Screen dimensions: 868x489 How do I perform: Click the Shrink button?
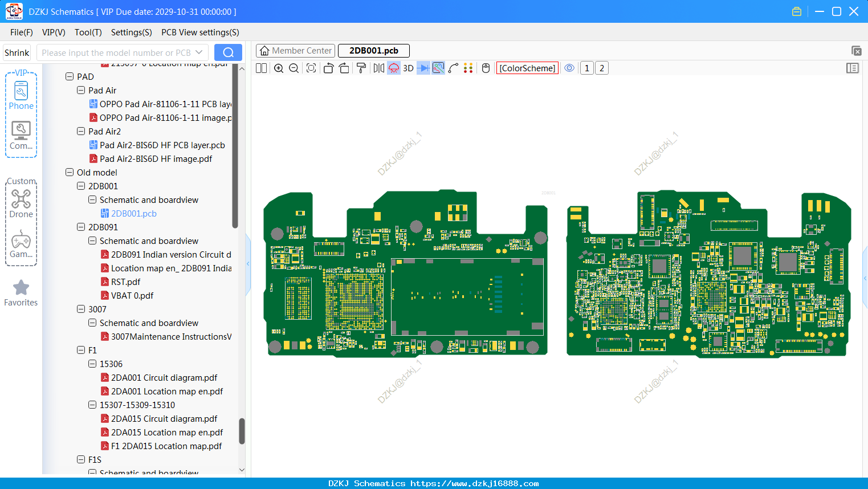(x=17, y=52)
